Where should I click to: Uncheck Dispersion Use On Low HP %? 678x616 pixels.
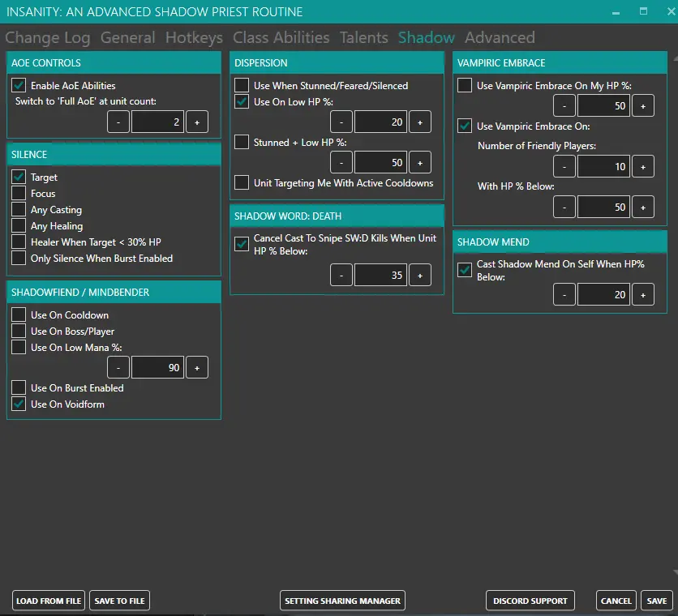[x=242, y=101]
